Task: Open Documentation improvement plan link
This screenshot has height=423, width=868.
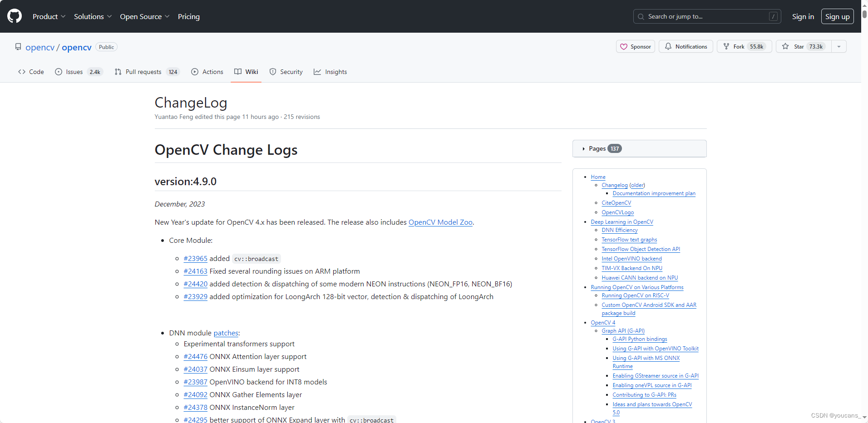Action: [x=654, y=193]
